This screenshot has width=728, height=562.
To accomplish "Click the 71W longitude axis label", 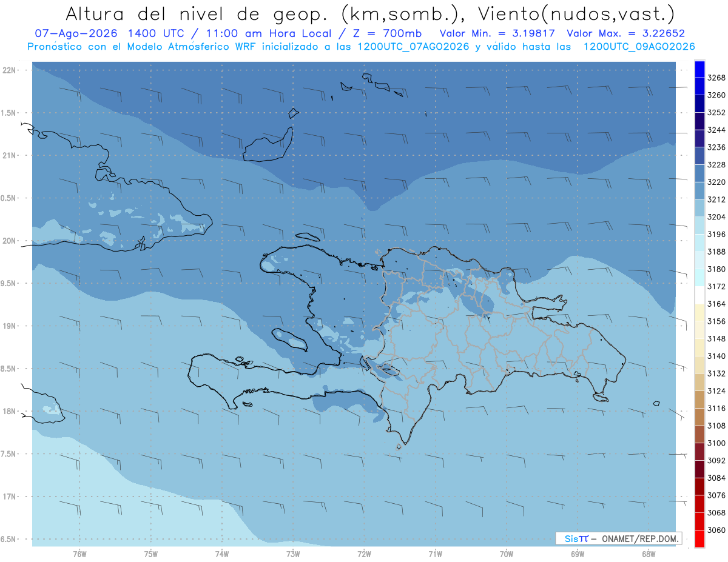I will coord(435,554).
